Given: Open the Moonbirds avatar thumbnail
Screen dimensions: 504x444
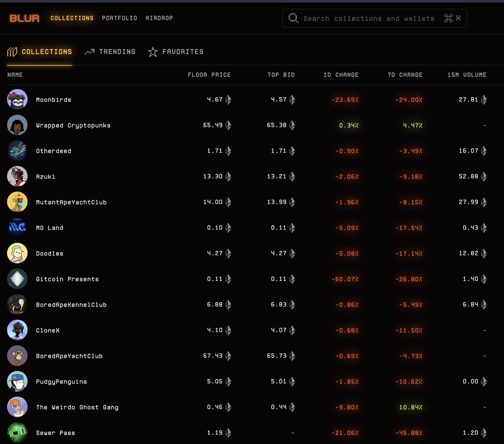Looking at the screenshot, I should 17,100.
